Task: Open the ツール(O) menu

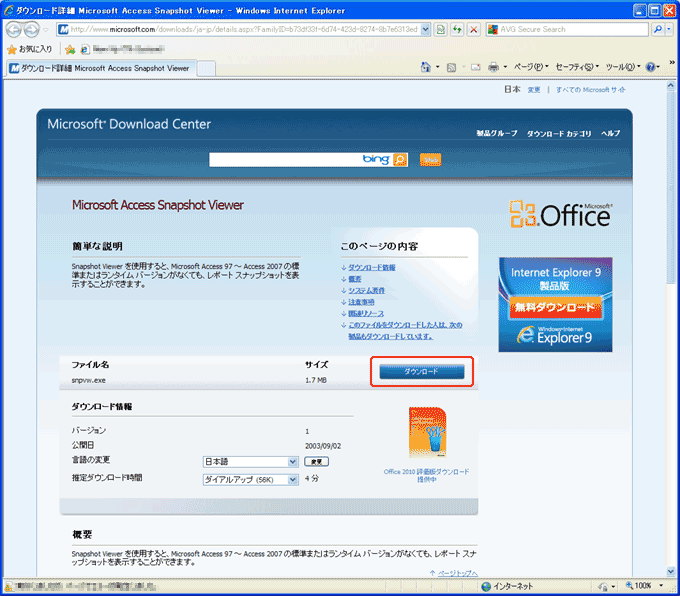Action: click(623, 67)
